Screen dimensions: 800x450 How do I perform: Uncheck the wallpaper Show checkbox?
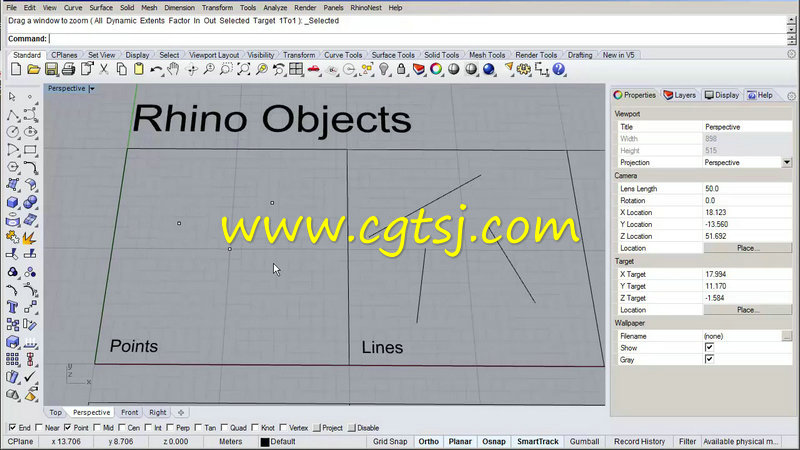(x=709, y=347)
